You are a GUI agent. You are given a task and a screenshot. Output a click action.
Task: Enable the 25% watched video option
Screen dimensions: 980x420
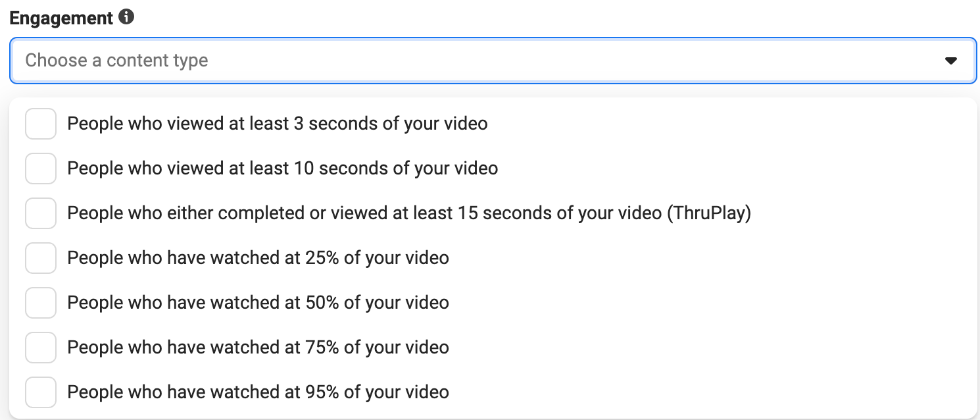click(x=41, y=257)
